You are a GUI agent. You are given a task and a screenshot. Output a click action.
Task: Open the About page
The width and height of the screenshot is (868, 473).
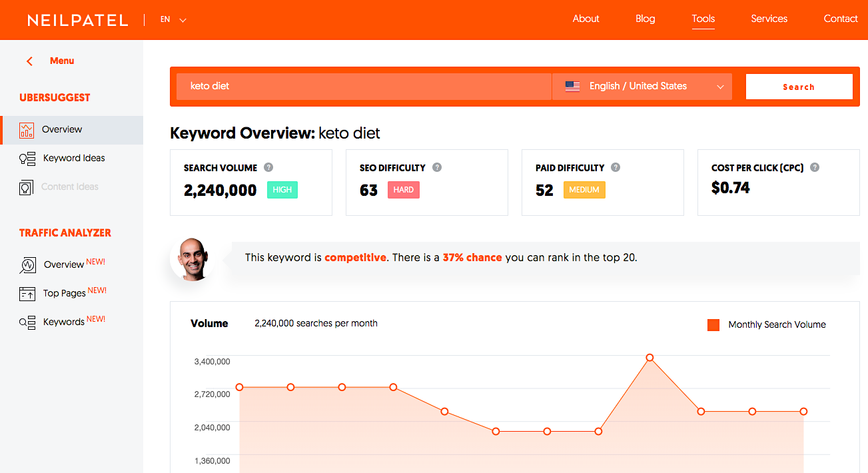(x=586, y=19)
